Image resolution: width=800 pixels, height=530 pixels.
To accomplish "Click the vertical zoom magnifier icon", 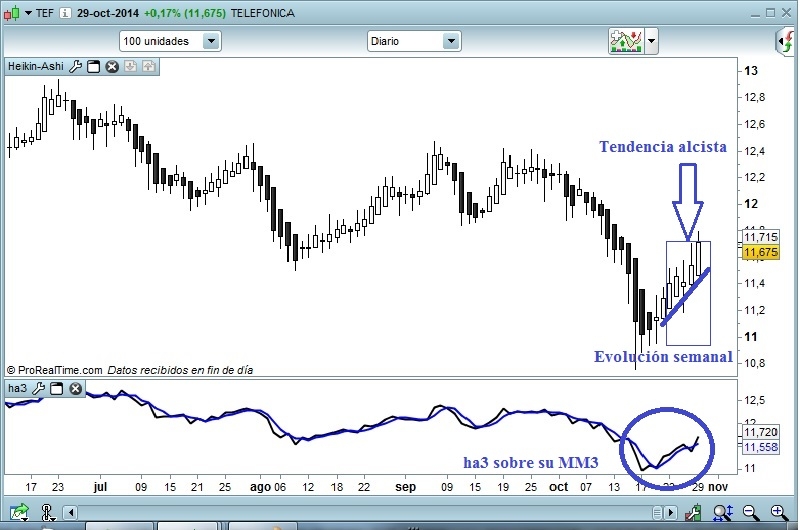I will tap(723, 512).
